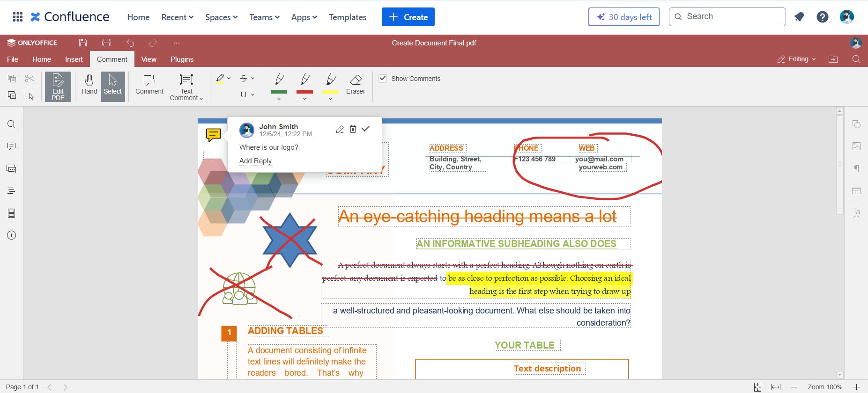This screenshot has height=393, width=868.
Task: Click the Print icon in ONLYOFFICE header
Action: pos(107,43)
